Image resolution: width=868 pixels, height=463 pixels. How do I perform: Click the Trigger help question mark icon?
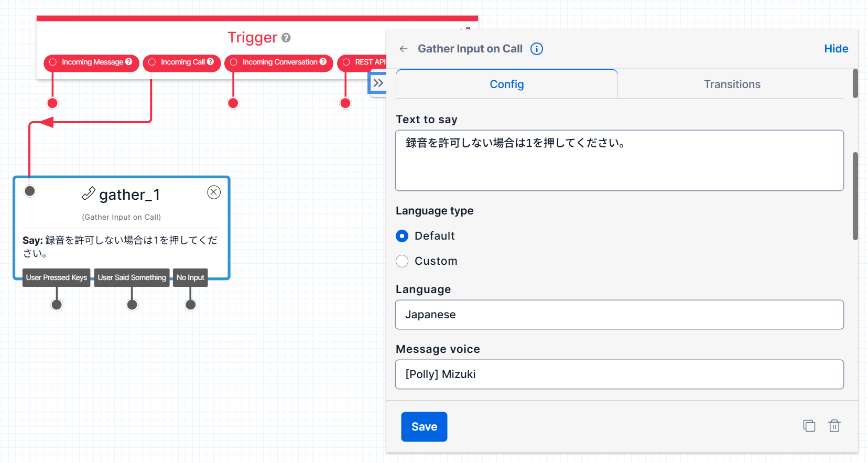286,38
